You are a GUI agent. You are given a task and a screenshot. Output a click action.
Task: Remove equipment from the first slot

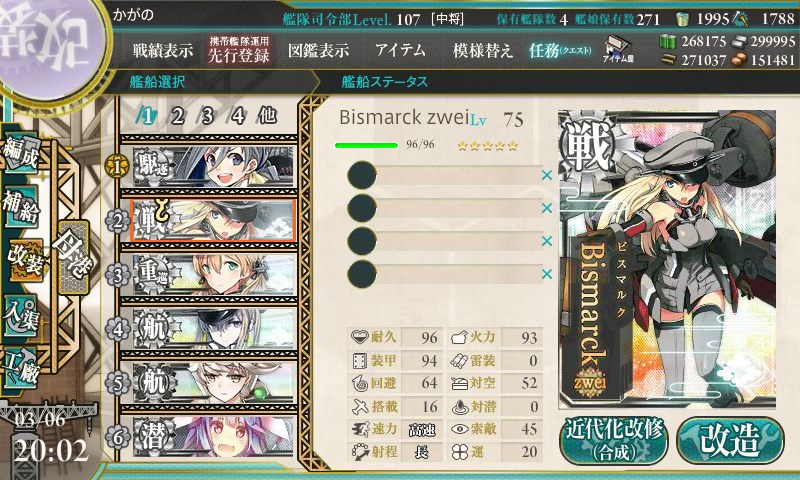[x=547, y=175]
